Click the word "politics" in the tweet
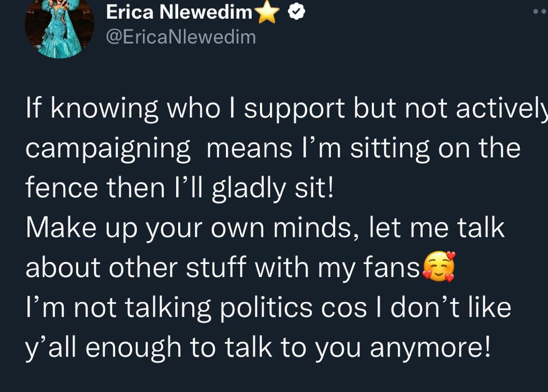 (266, 309)
